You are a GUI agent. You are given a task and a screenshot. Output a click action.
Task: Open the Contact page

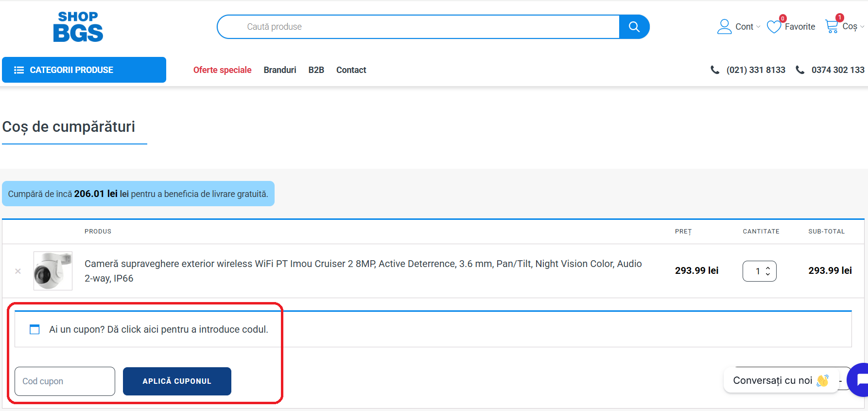coord(351,70)
